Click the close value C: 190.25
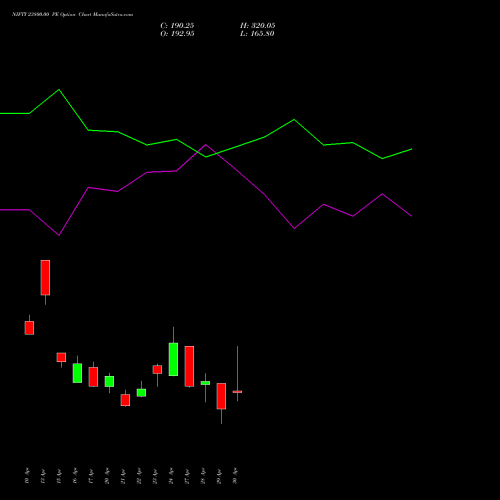The width and height of the screenshot is (500, 500). [177, 26]
